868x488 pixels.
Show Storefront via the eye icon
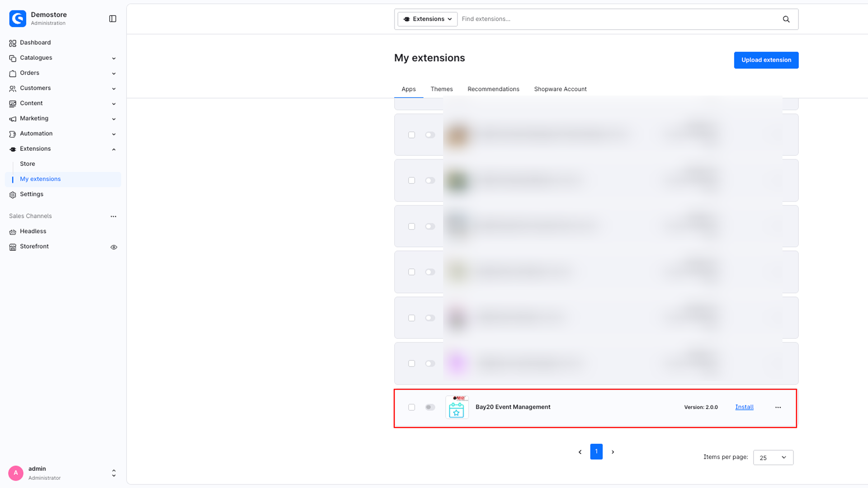point(114,247)
